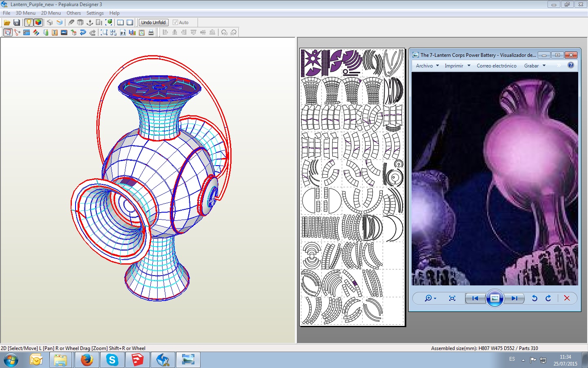Switch to the single-pane view layout icon
588x368 pixels.
coord(130,22)
